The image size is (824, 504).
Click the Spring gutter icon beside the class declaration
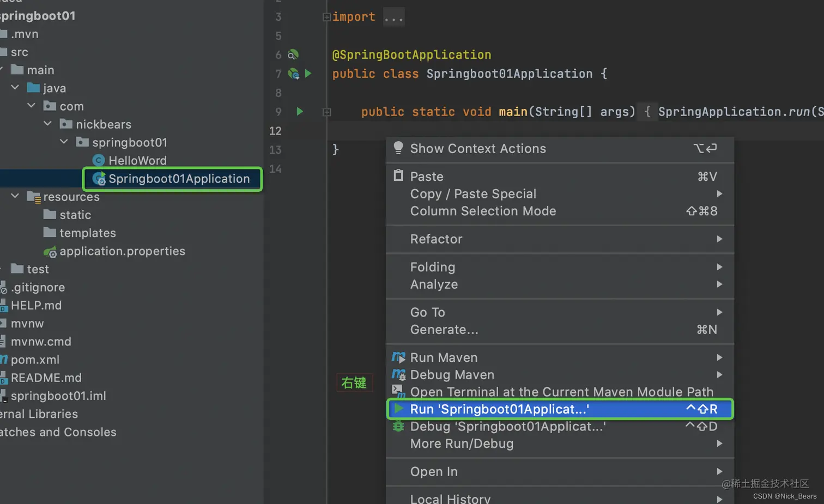(x=294, y=74)
